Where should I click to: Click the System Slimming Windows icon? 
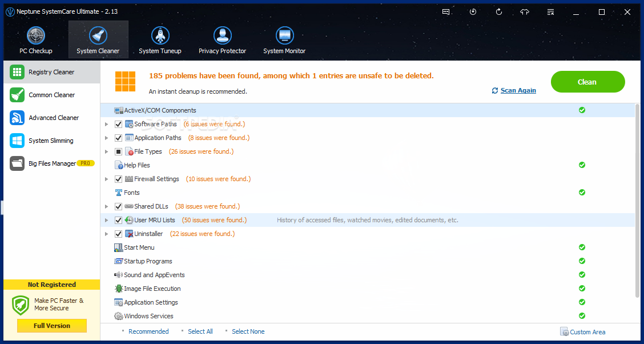coord(17,141)
